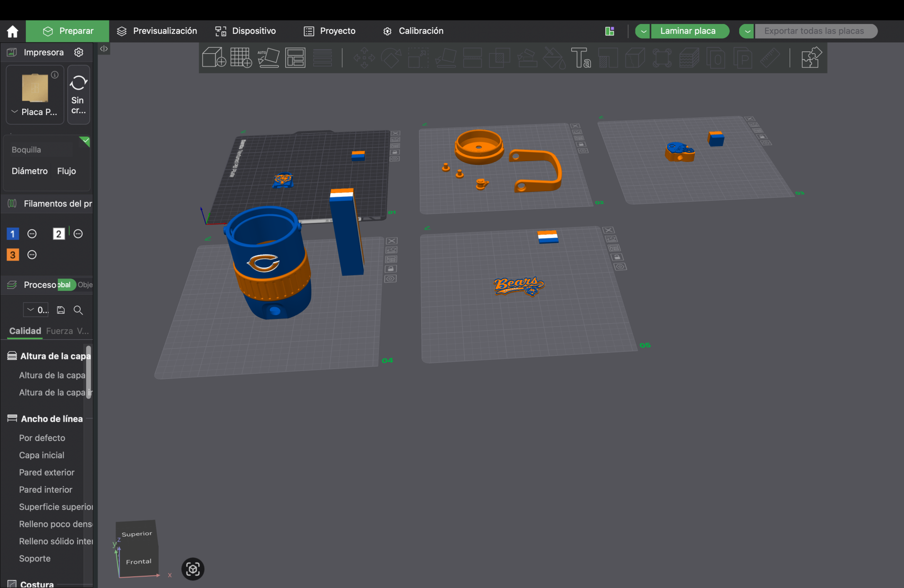Select the Text shape tool

tap(580, 57)
